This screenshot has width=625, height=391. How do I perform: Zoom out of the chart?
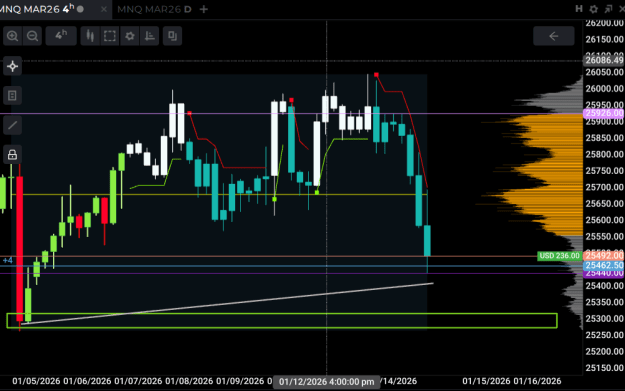point(32,36)
